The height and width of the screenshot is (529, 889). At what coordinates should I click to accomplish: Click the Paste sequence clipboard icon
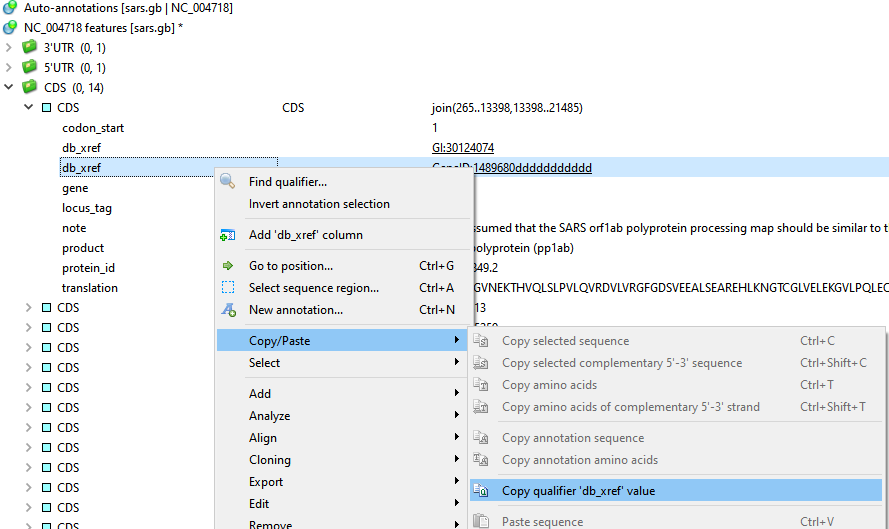481,521
